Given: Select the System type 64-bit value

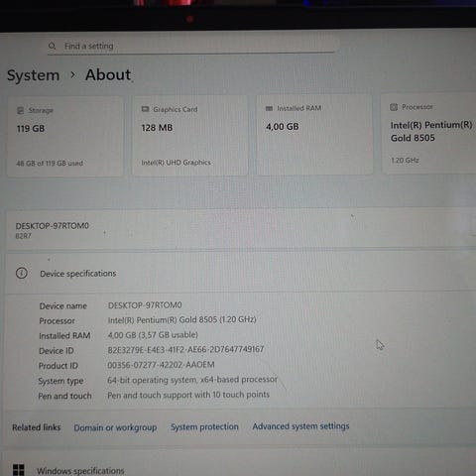Looking at the screenshot, I should pos(192,380).
